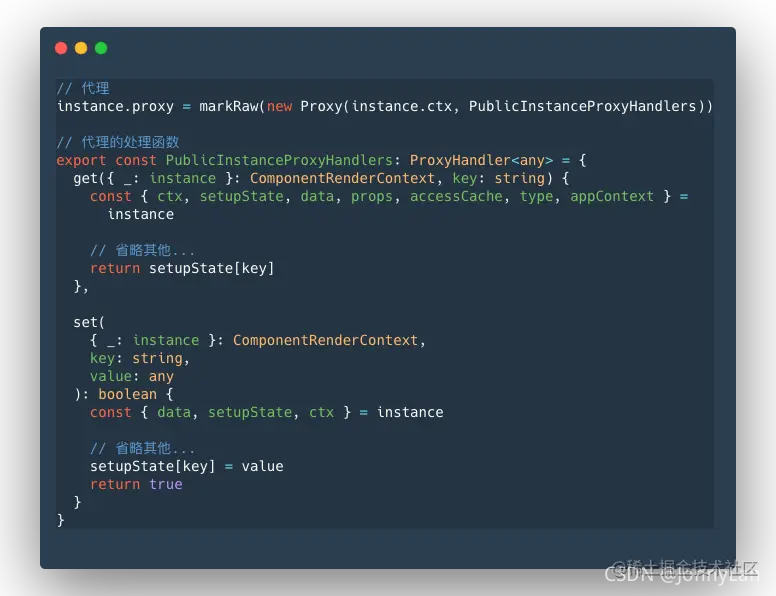This screenshot has width=776, height=596.
Task: Click "instance.ctx" inside the Proxy call
Action: pos(402,106)
